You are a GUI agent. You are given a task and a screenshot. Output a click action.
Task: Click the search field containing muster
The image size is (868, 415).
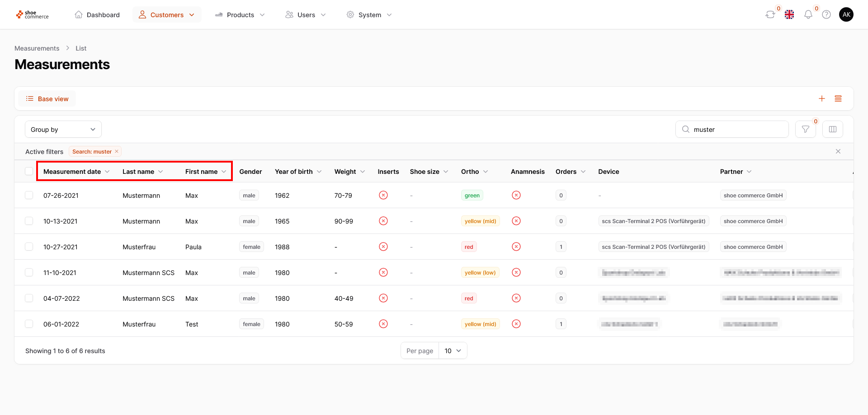(x=732, y=129)
